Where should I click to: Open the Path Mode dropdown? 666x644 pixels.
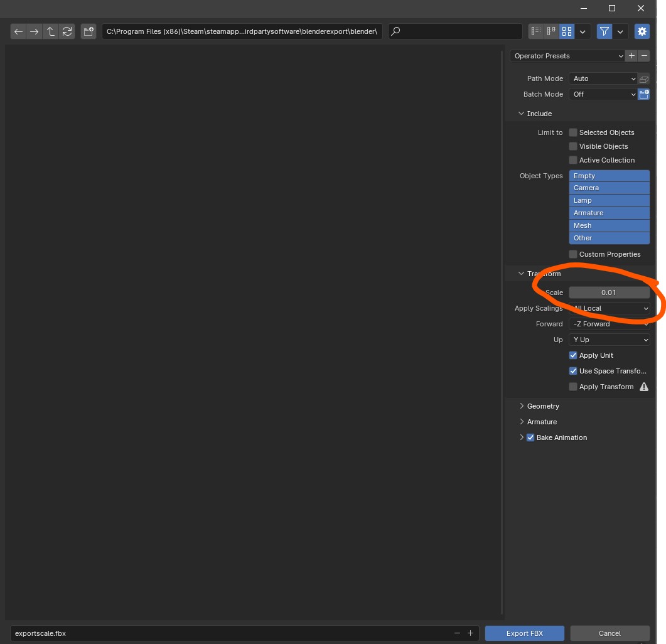point(603,78)
